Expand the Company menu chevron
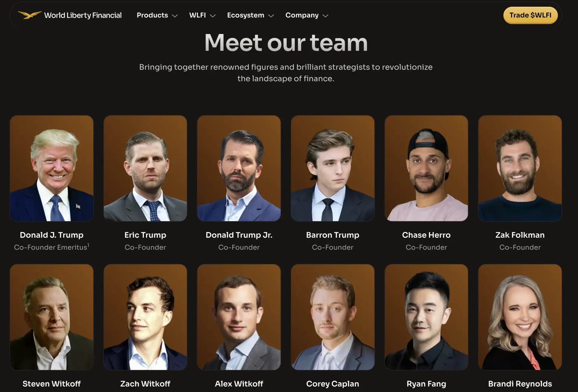The width and height of the screenshot is (578, 392). (x=325, y=16)
